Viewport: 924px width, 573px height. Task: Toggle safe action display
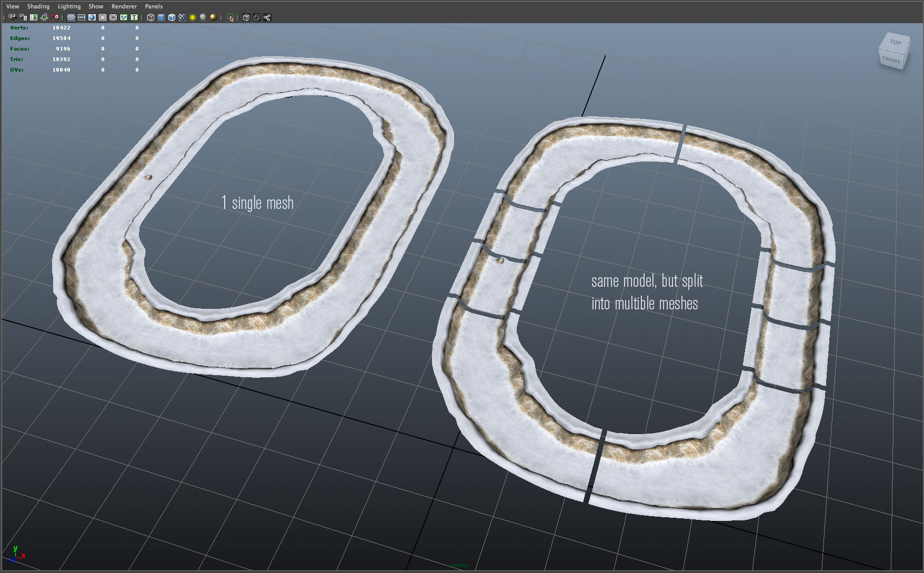[x=124, y=17]
